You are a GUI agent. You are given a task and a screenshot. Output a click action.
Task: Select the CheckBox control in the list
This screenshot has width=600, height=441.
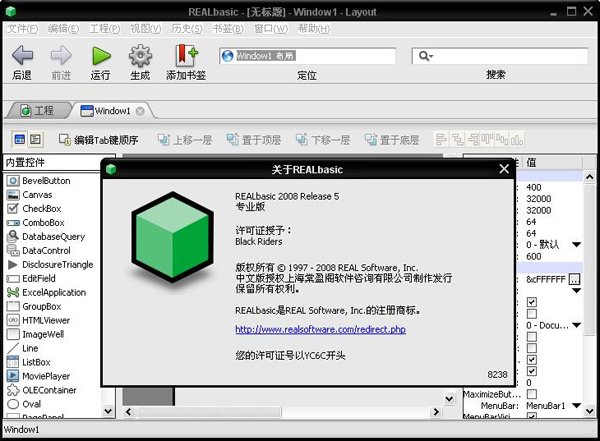pyautogui.click(x=34, y=209)
